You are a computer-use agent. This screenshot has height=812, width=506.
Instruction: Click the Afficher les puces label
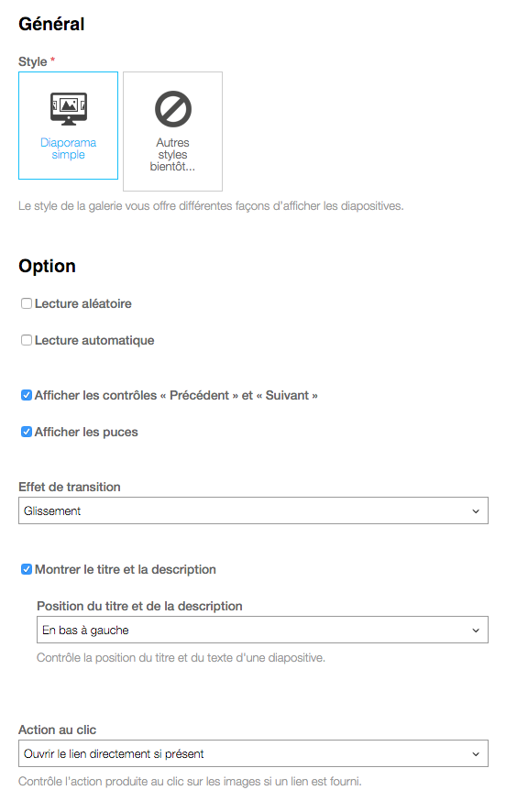[x=86, y=432]
